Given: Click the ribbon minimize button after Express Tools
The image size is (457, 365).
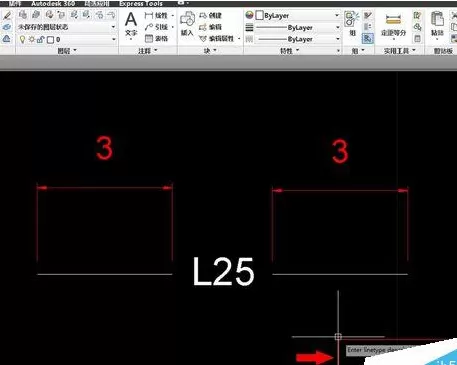Looking at the screenshot, I should pyautogui.click(x=182, y=3).
